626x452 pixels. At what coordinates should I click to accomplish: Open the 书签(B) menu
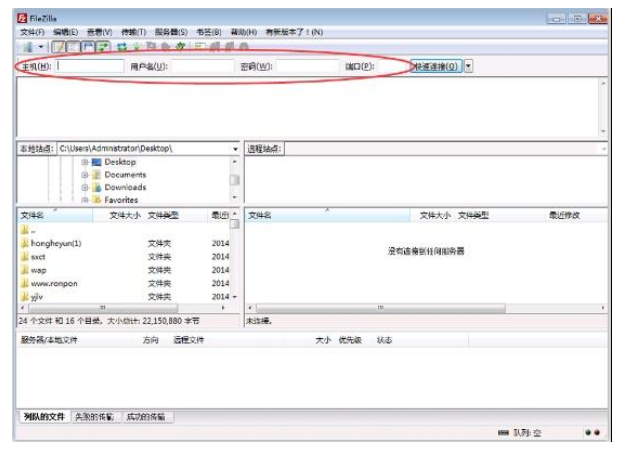pos(209,32)
